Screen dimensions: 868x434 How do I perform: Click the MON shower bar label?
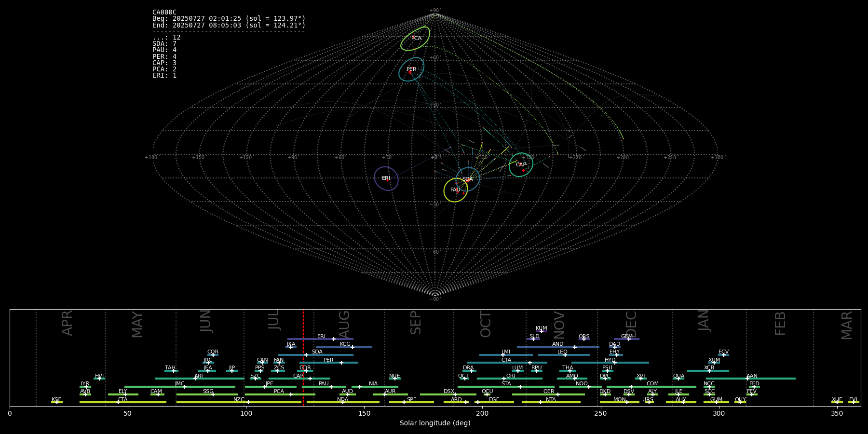click(x=620, y=400)
